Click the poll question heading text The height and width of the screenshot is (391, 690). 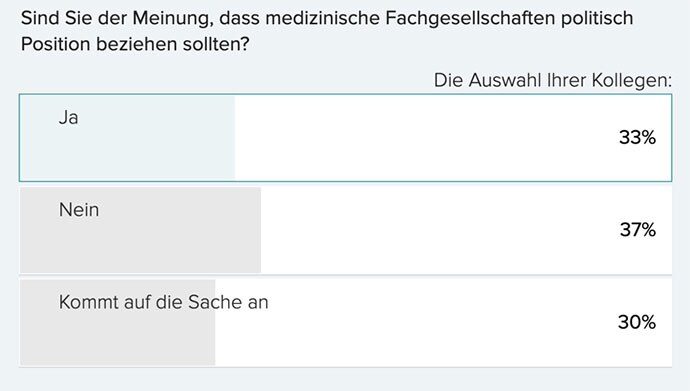point(327,31)
